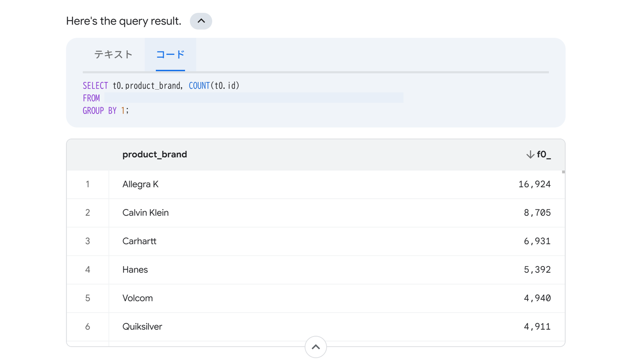Select the Volcom cell
Screen dimensions: 624x364
tap(138, 298)
